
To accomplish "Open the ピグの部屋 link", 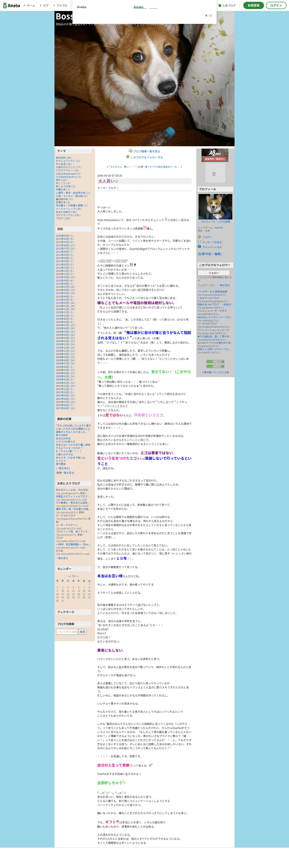I will (x=224, y=222).
